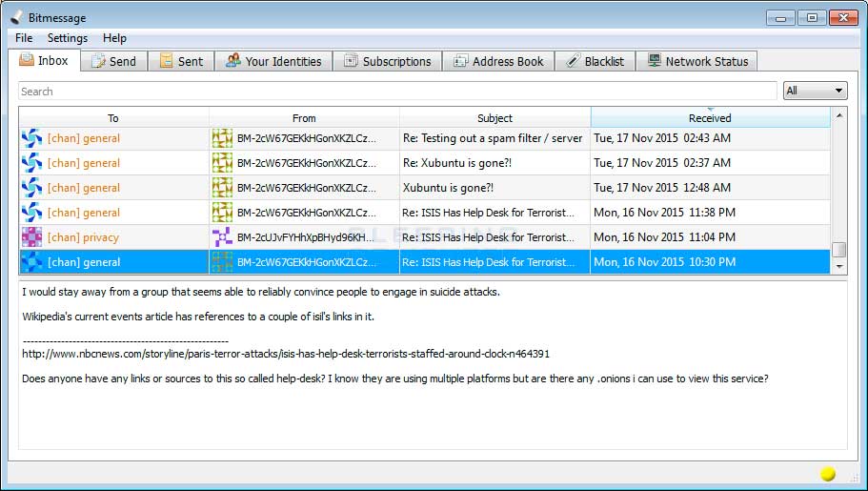Click purple sender identicon of BM-2cUJvFYHhXpBHyd96KH
The image size is (868, 491).
pyautogui.click(x=222, y=237)
